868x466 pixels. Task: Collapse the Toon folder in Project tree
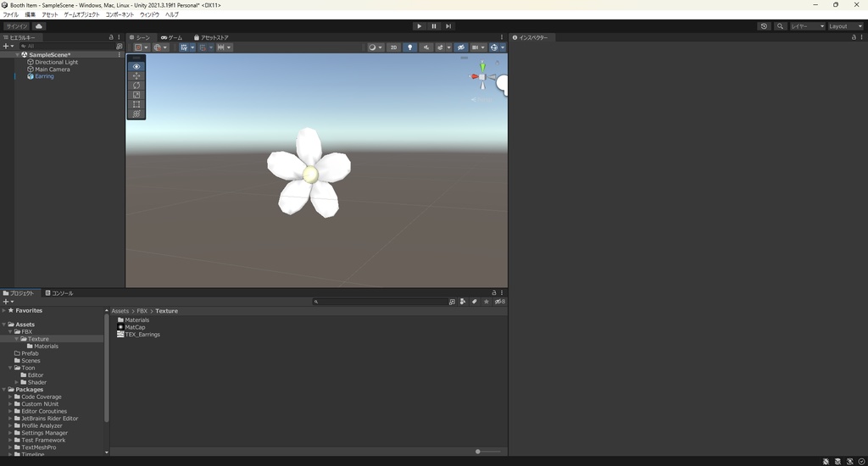[10, 368]
